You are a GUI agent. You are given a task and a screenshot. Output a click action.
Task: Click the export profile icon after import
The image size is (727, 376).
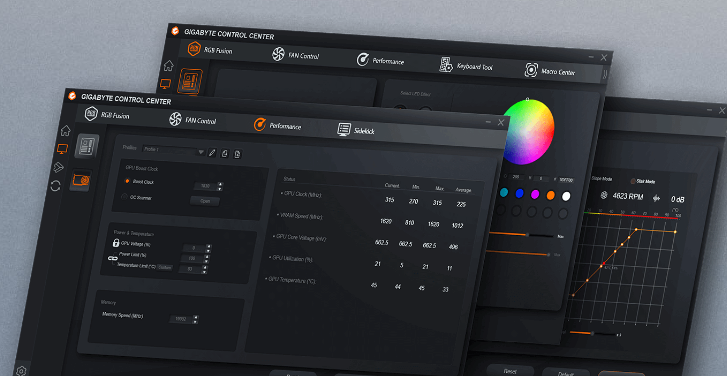point(237,154)
